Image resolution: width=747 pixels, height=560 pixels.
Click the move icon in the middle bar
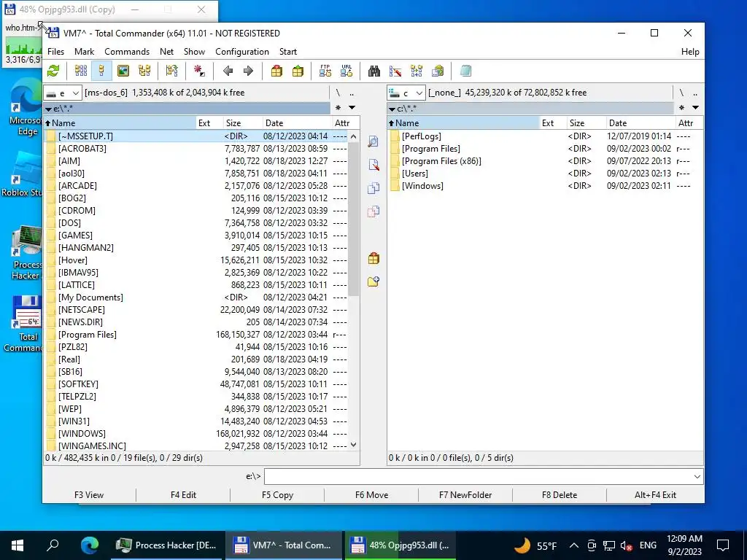[373, 211]
